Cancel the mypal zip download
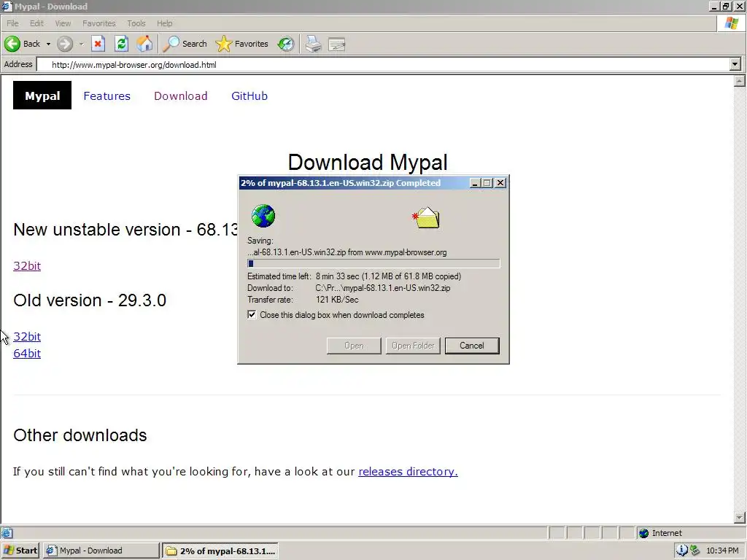Viewport: 747px width, 560px height. [472, 346]
